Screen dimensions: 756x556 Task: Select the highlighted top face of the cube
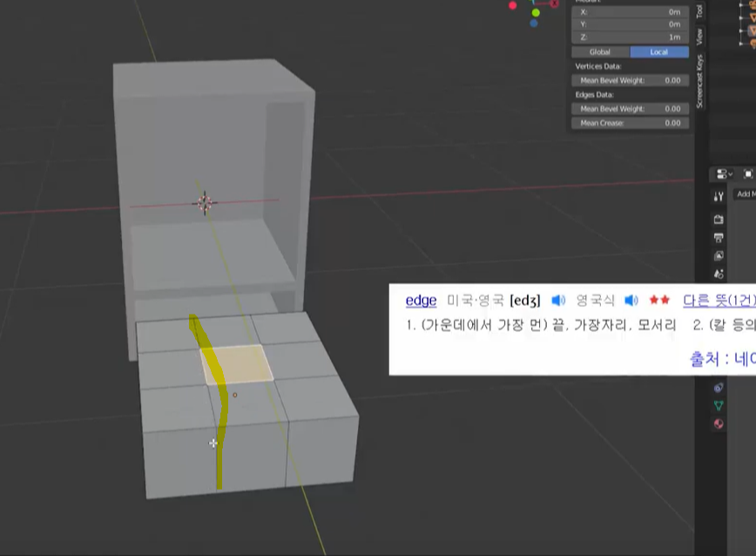point(237,364)
